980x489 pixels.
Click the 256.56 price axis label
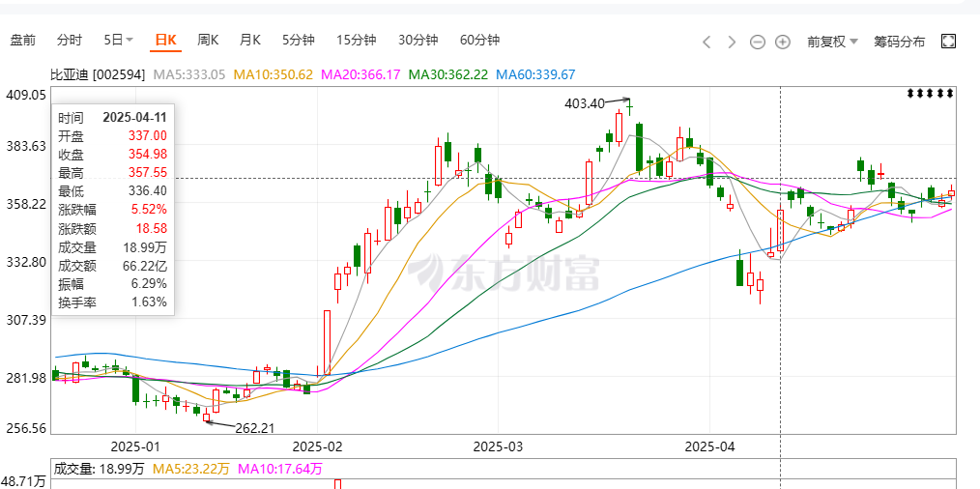click(25, 429)
